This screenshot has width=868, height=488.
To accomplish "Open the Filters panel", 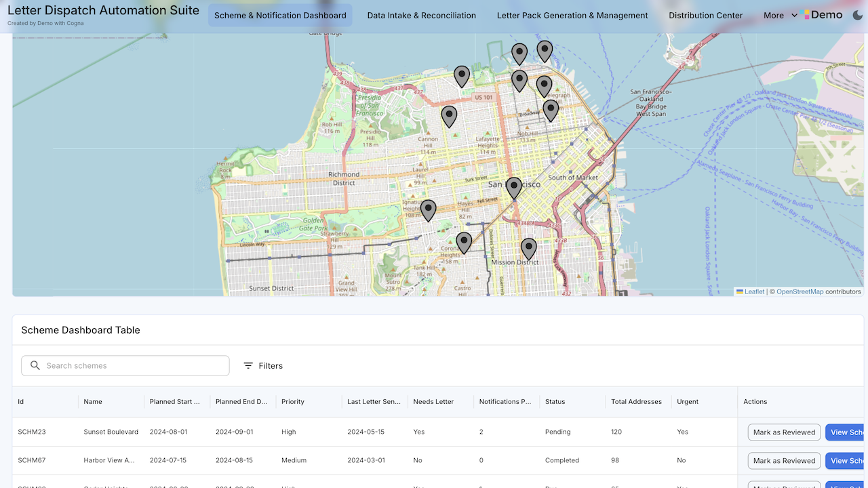I will 263,365.
